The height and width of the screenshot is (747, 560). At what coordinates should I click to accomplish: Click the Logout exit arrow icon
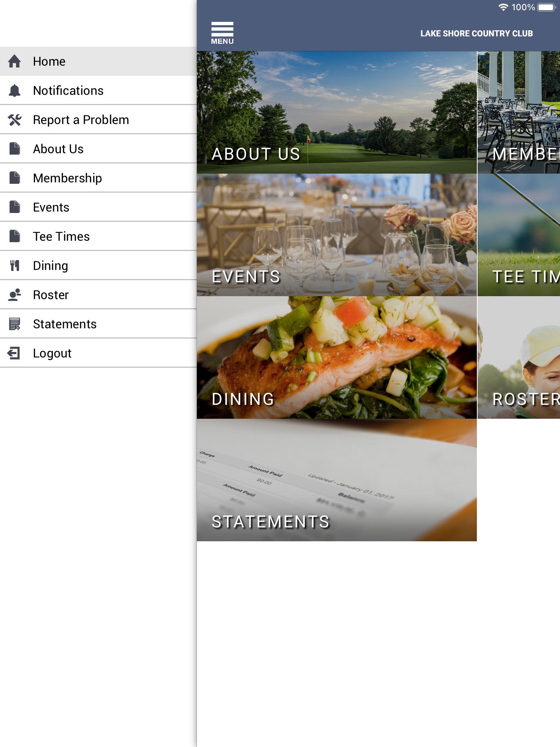click(14, 353)
